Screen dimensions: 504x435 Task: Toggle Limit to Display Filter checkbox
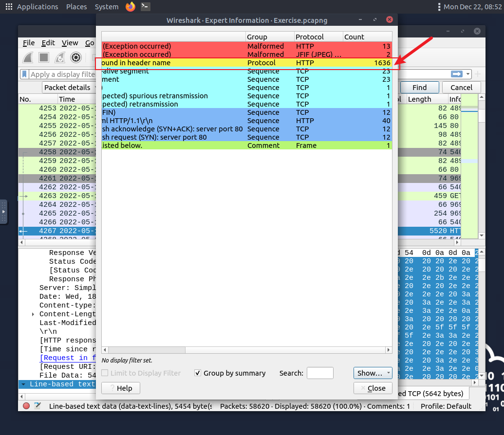tap(105, 373)
